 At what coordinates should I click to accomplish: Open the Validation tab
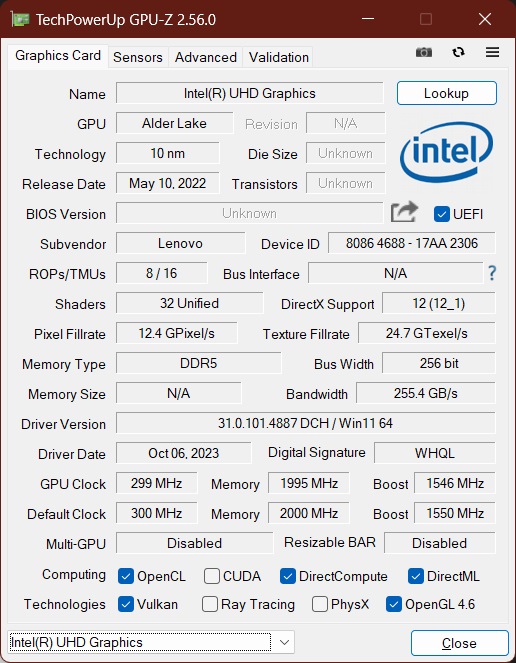tap(279, 57)
